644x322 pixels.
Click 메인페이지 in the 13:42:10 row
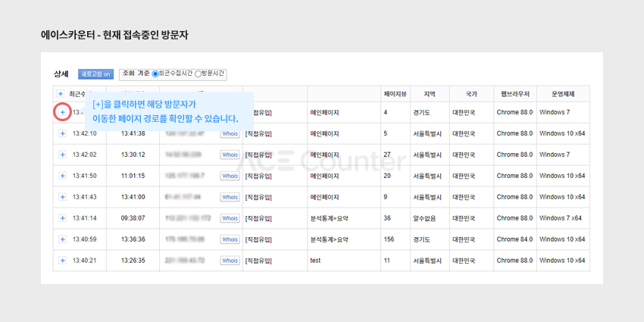pyautogui.click(x=324, y=133)
